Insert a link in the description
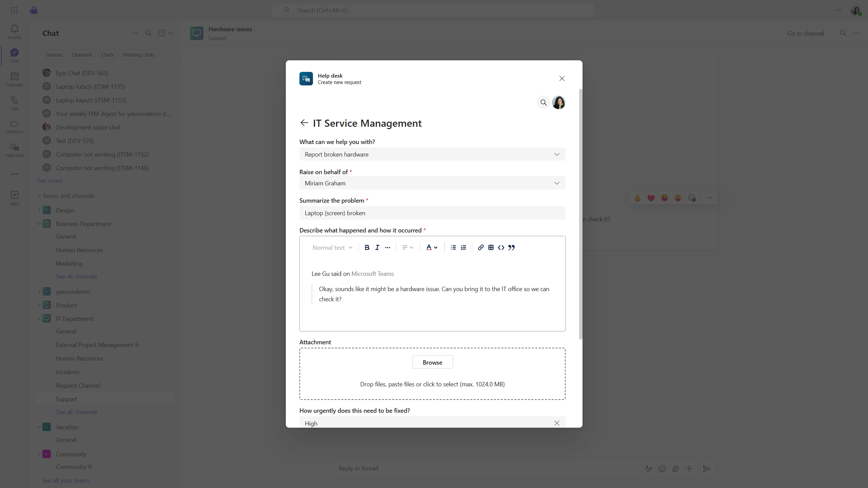Screen dimensions: 868x488 point(480,247)
